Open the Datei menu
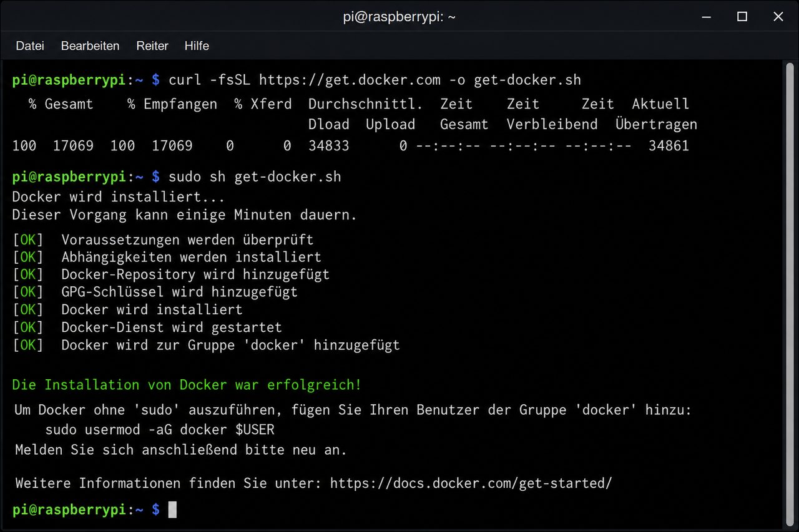 click(x=30, y=46)
